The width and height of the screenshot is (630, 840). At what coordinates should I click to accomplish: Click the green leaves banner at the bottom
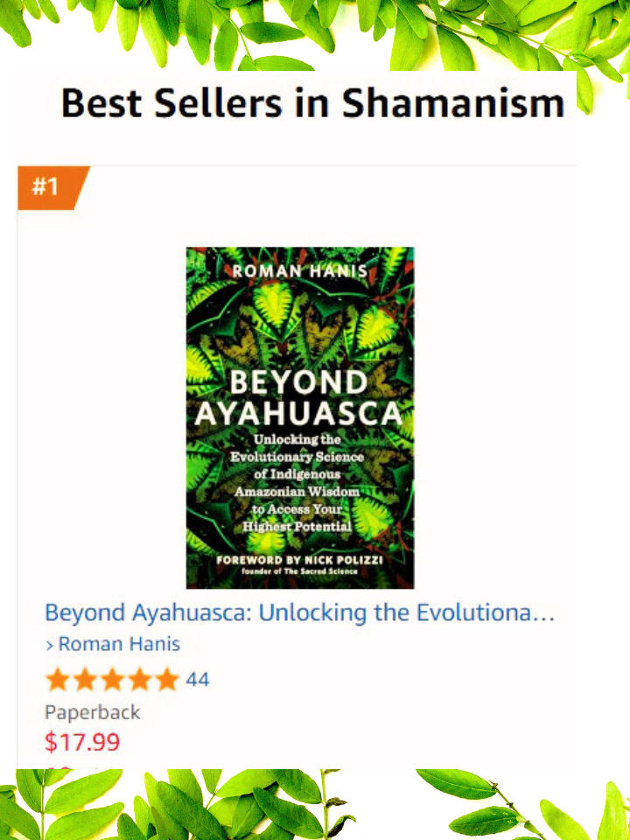315,805
